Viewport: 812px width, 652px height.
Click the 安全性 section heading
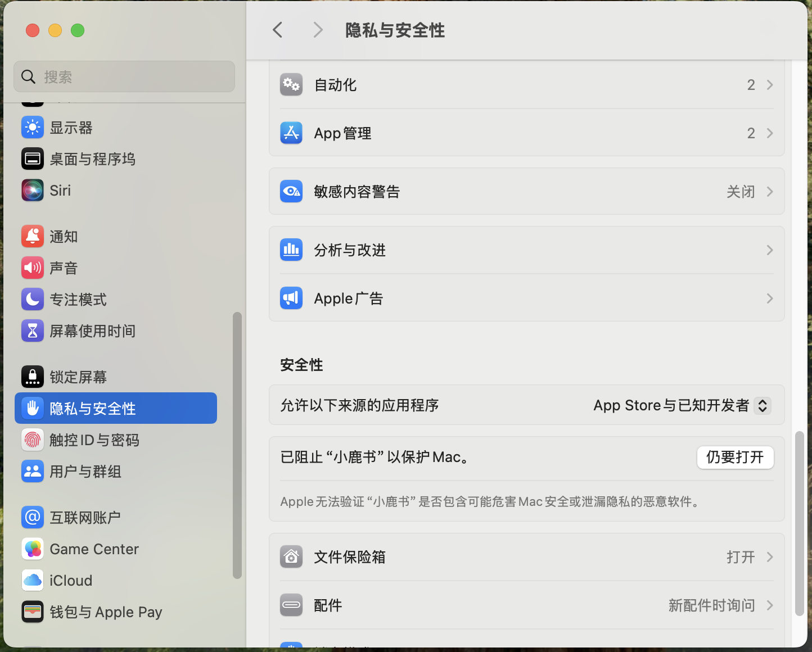pyautogui.click(x=301, y=365)
